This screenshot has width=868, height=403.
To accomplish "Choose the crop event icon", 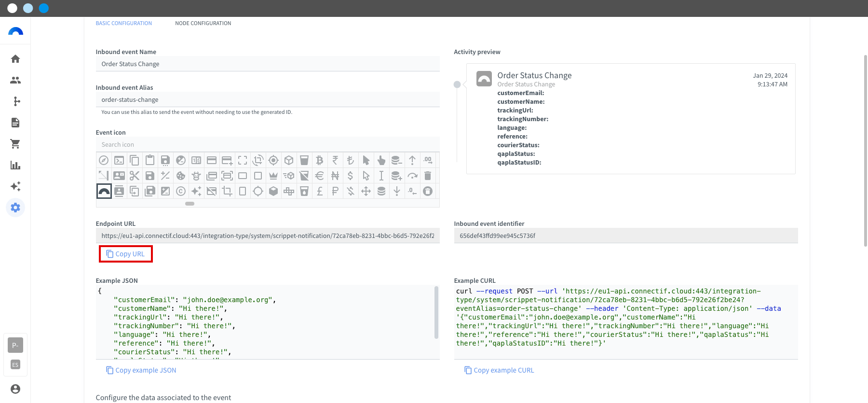I will click(x=227, y=191).
